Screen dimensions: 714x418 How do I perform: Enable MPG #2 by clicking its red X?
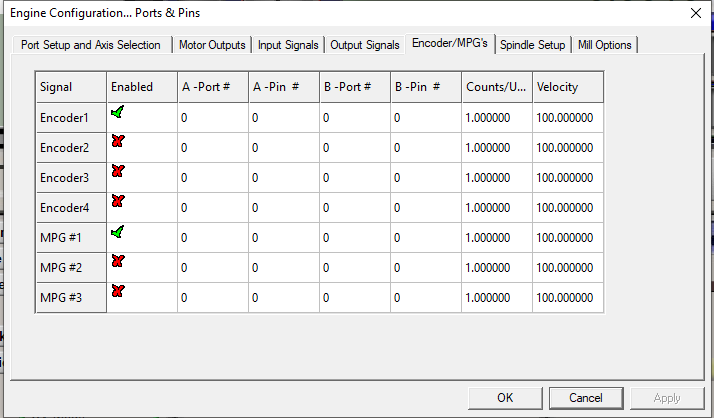118,261
